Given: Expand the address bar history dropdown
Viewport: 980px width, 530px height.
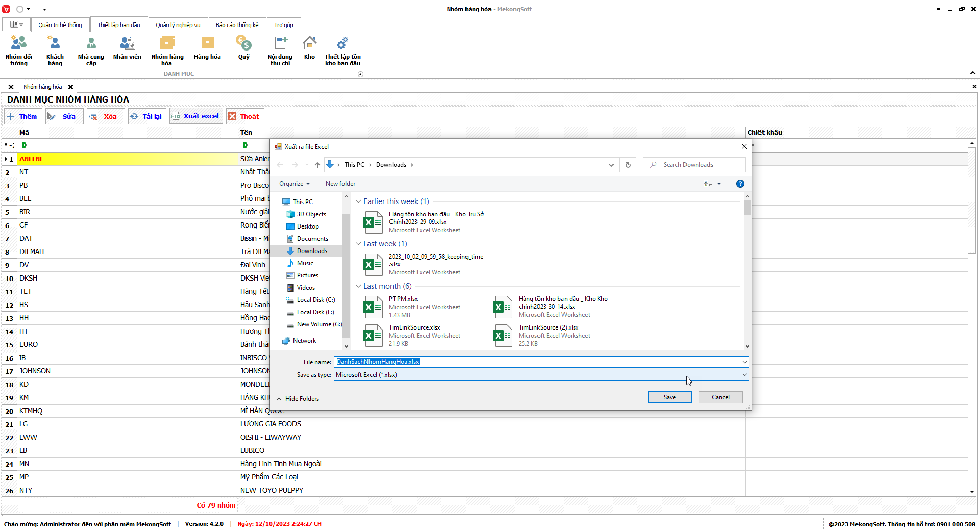Looking at the screenshot, I should click(x=611, y=165).
